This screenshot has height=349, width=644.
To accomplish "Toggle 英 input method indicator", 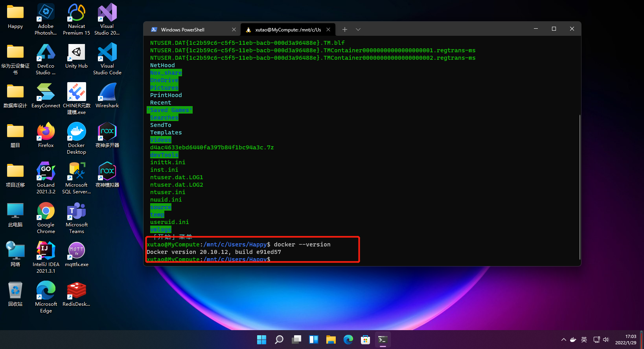I will (584, 340).
